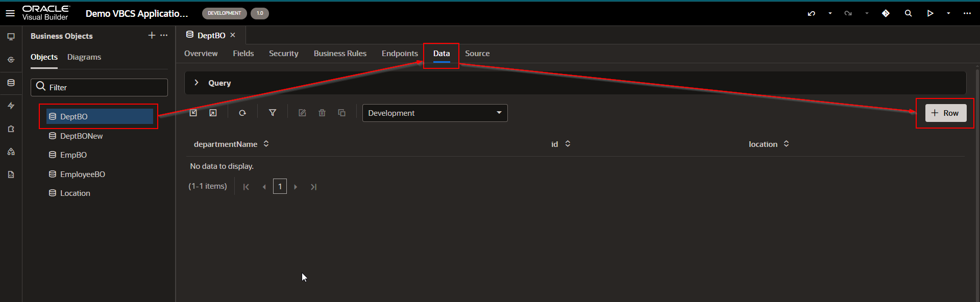Refresh the data table

pyautogui.click(x=242, y=113)
